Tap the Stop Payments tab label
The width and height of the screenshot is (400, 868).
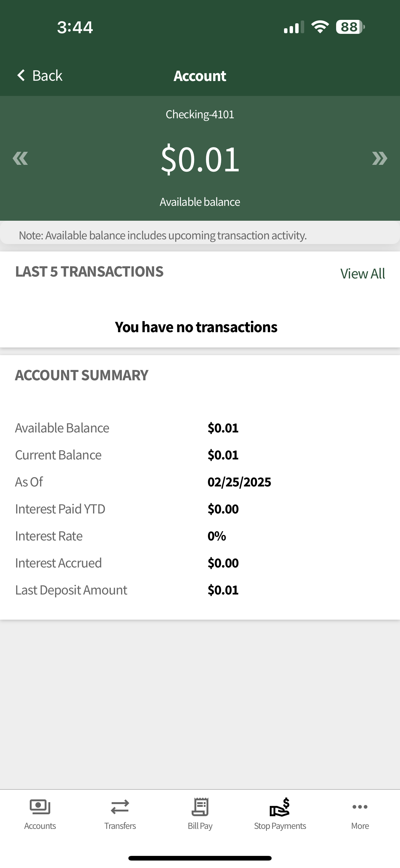pyautogui.click(x=280, y=826)
